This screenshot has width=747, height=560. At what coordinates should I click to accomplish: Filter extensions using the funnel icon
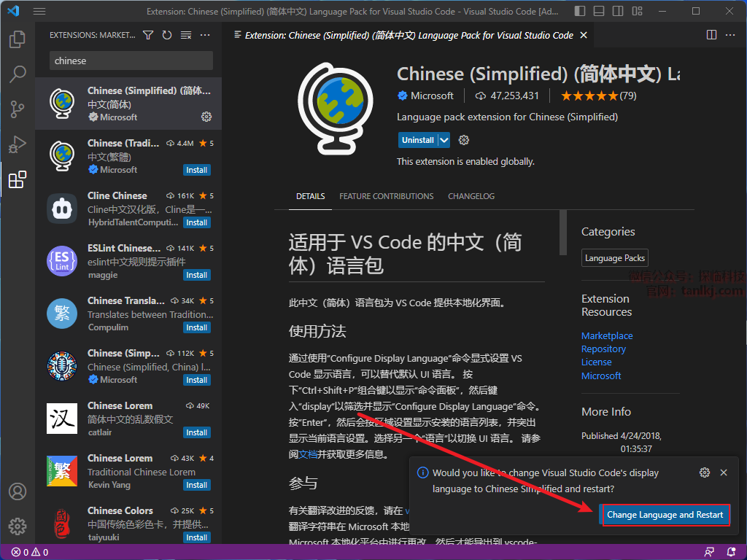(148, 35)
